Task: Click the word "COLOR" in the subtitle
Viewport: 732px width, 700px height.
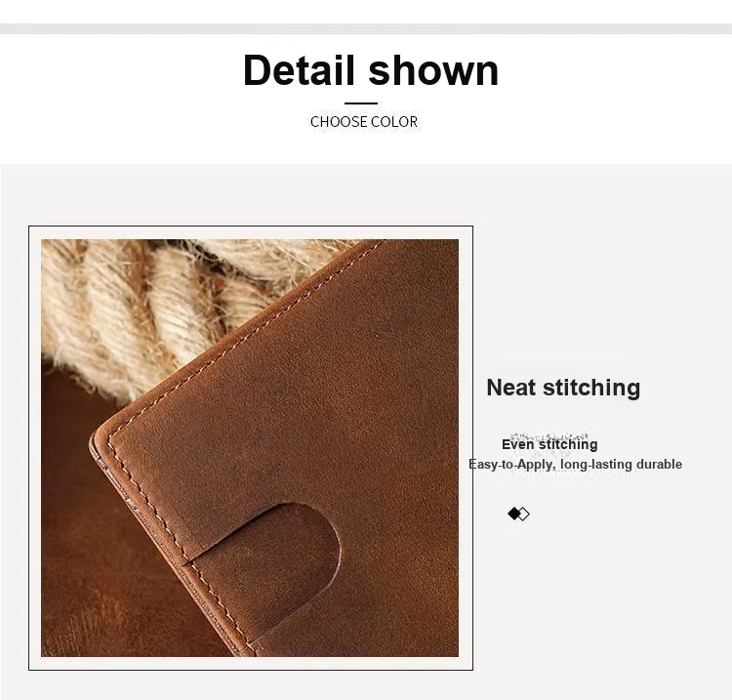Action: tap(394, 122)
